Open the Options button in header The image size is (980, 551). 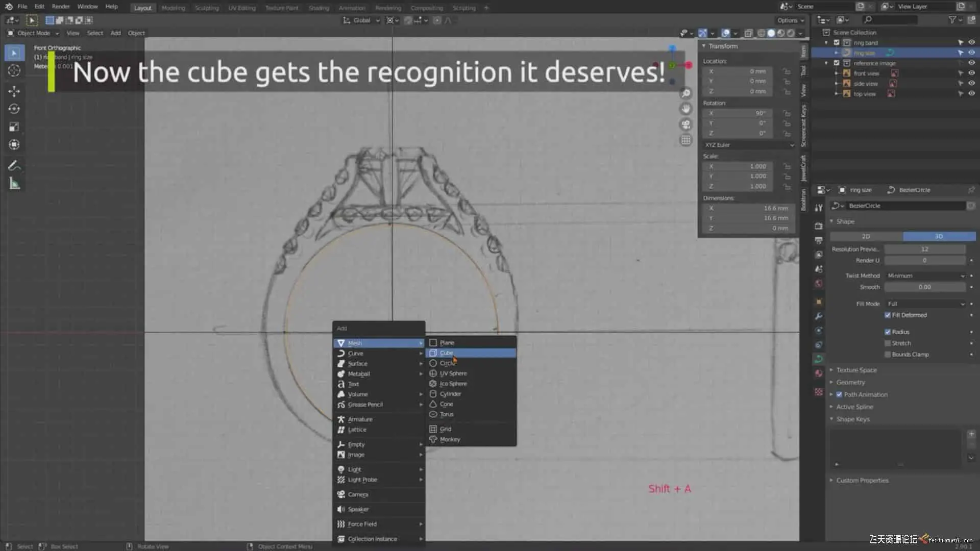(x=790, y=20)
